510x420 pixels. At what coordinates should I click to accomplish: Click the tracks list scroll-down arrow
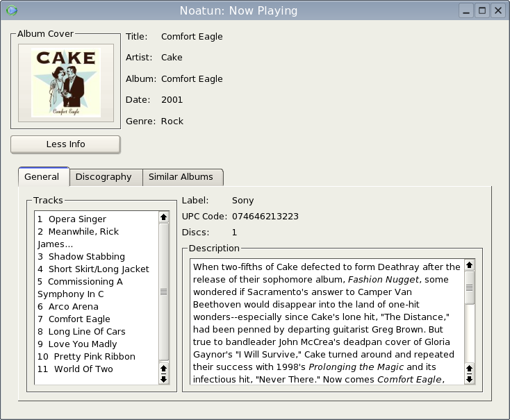163,379
